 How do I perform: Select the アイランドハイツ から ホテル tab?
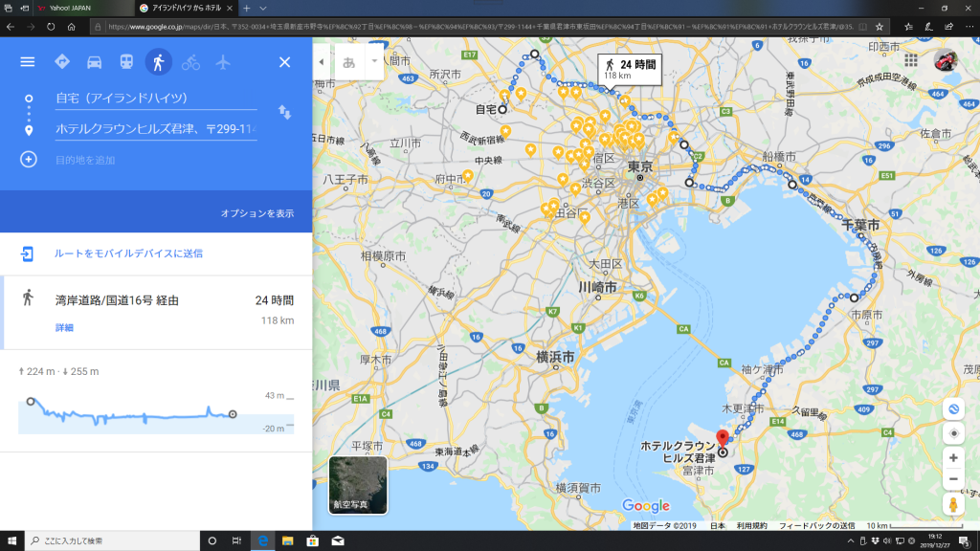pos(185,8)
